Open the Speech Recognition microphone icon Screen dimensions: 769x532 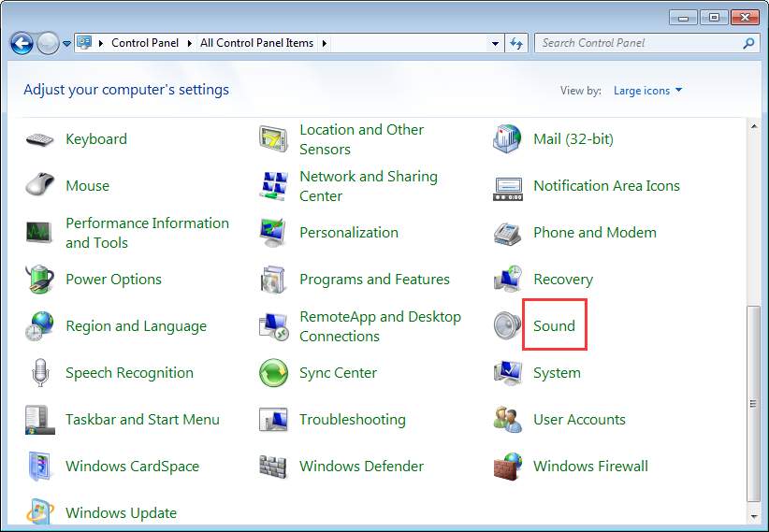tap(40, 373)
